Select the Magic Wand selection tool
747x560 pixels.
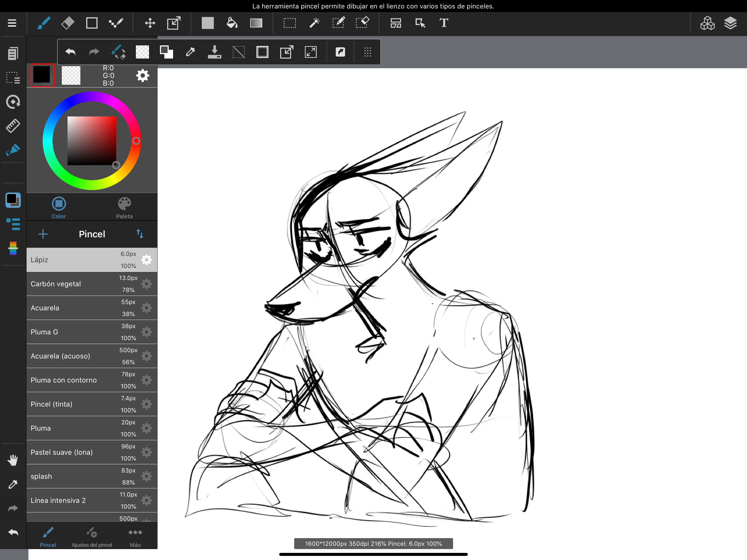(314, 23)
